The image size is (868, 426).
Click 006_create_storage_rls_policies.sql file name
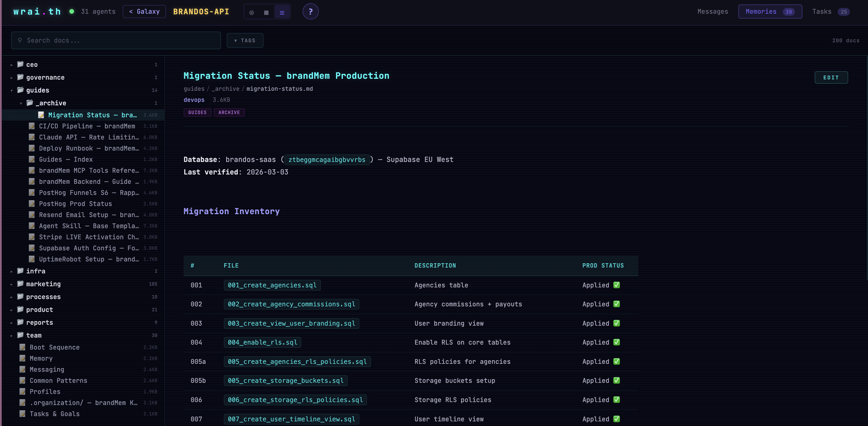[x=295, y=400]
